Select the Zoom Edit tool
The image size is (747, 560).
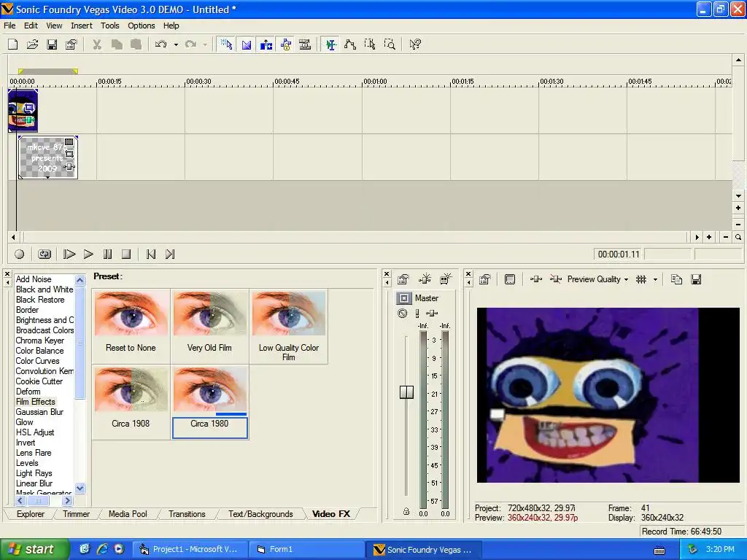tap(390, 44)
